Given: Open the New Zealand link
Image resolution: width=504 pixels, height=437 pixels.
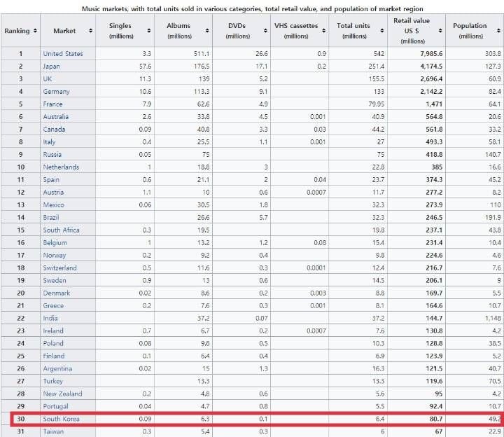Looking at the screenshot, I should [62, 394].
